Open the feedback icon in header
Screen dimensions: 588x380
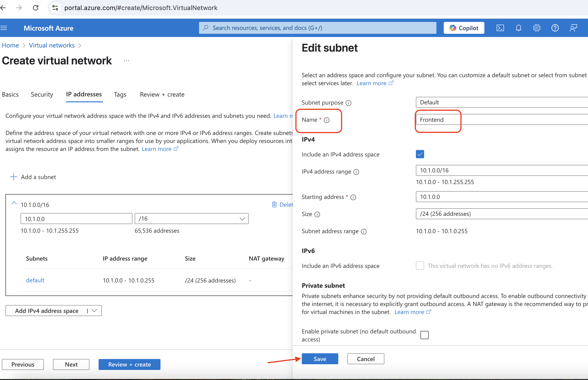(x=573, y=28)
